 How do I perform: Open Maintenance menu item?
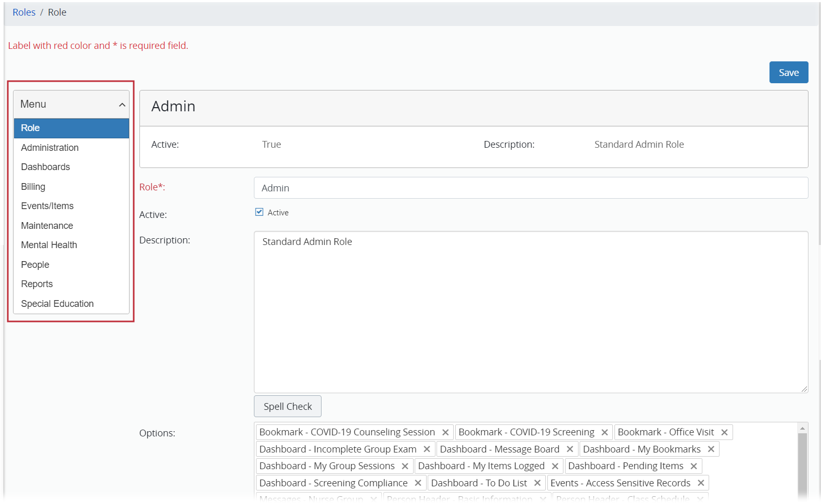pyautogui.click(x=71, y=226)
